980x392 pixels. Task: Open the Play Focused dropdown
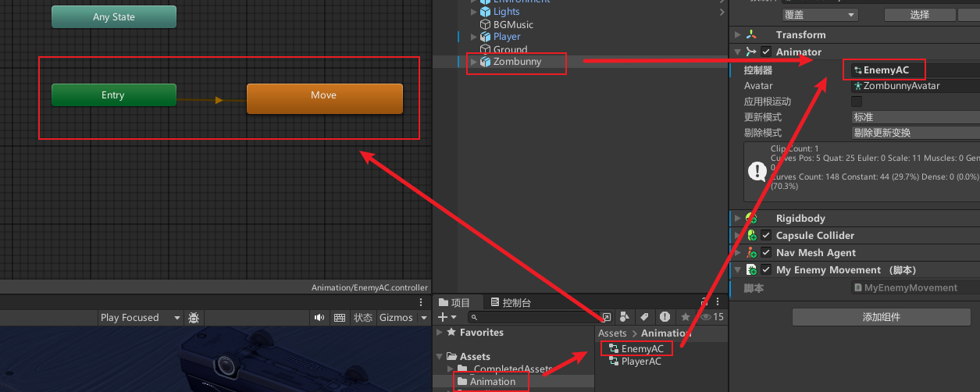point(141,318)
